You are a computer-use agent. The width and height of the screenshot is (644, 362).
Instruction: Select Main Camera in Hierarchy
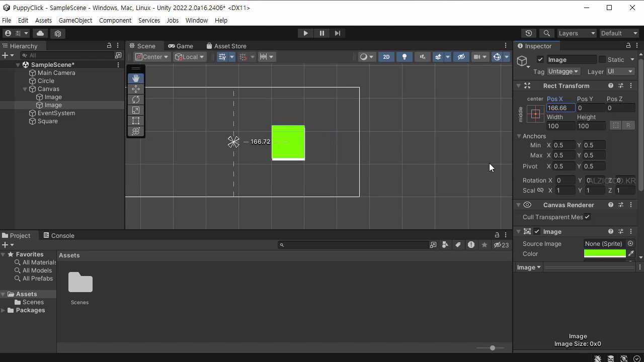point(56,73)
